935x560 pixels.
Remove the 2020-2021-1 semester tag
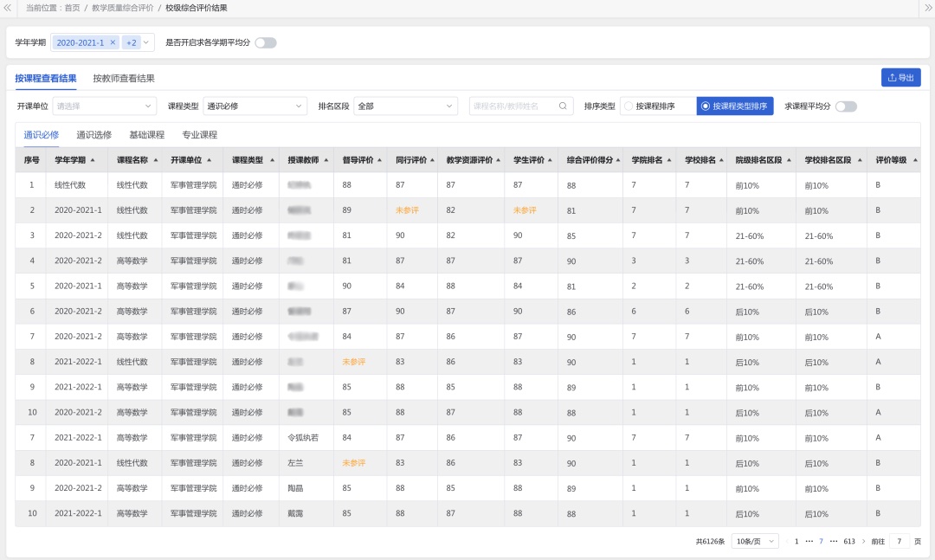tap(113, 42)
